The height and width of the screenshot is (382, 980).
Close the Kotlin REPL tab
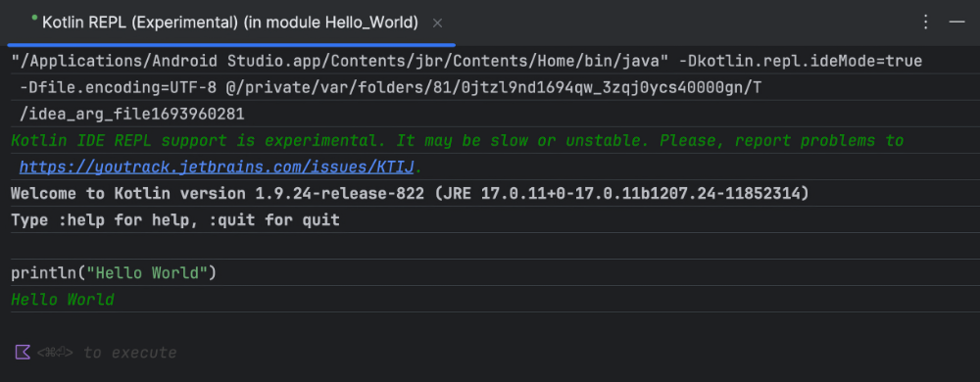(437, 24)
